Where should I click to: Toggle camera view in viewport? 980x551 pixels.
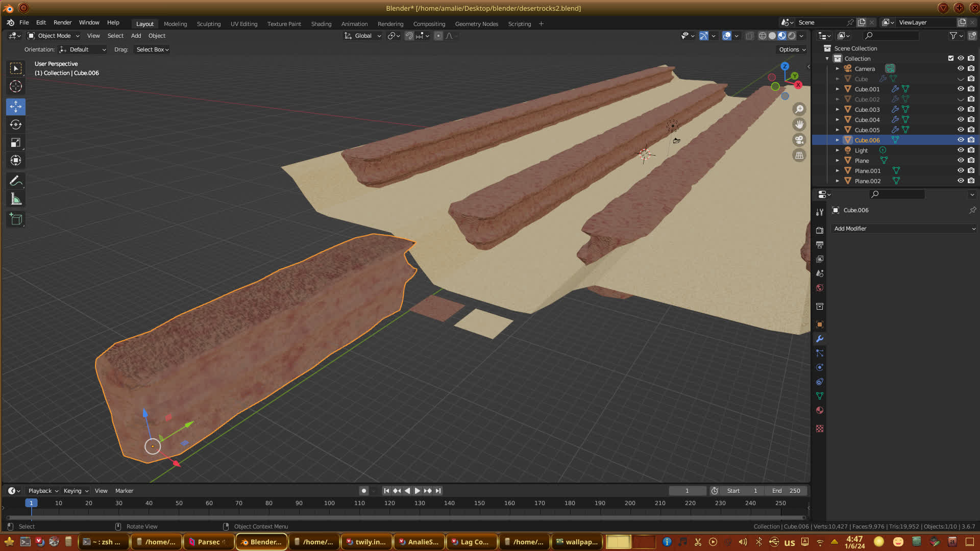pos(799,140)
